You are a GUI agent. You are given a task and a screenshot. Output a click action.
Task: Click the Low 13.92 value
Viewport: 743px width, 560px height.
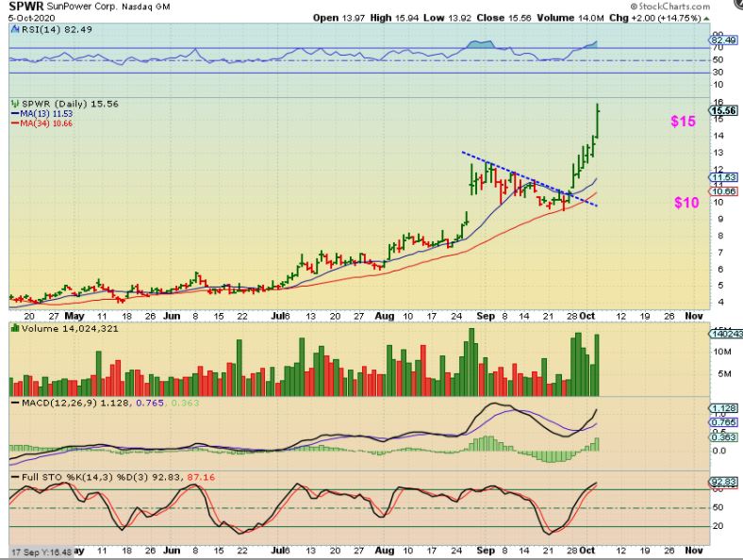pyautogui.click(x=447, y=18)
